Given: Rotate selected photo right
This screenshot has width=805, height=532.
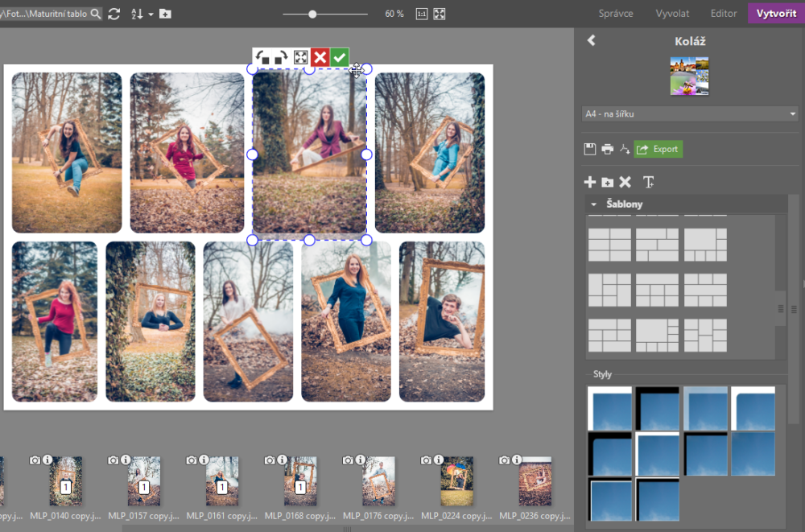Looking at the screenshot, I should coord(281,58).
